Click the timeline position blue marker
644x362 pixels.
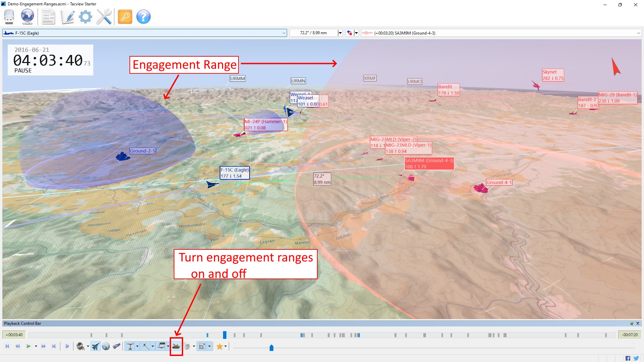225,335
